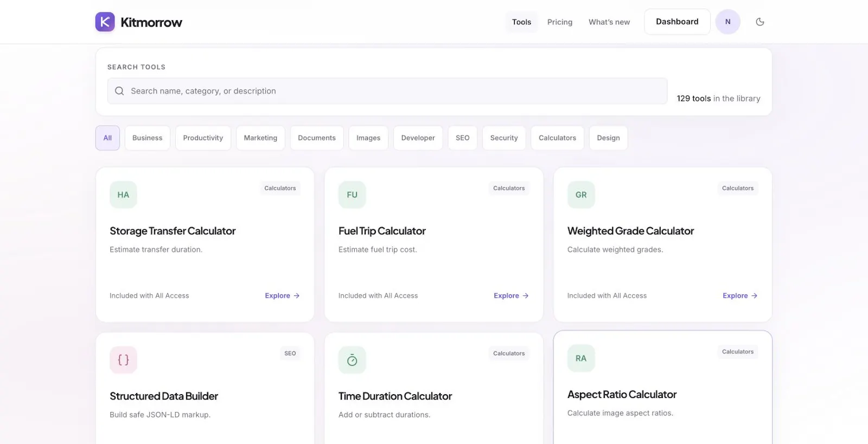Select the All category filter
The image size is (868, 444).
pyautogui.click(x=107, y=138)
